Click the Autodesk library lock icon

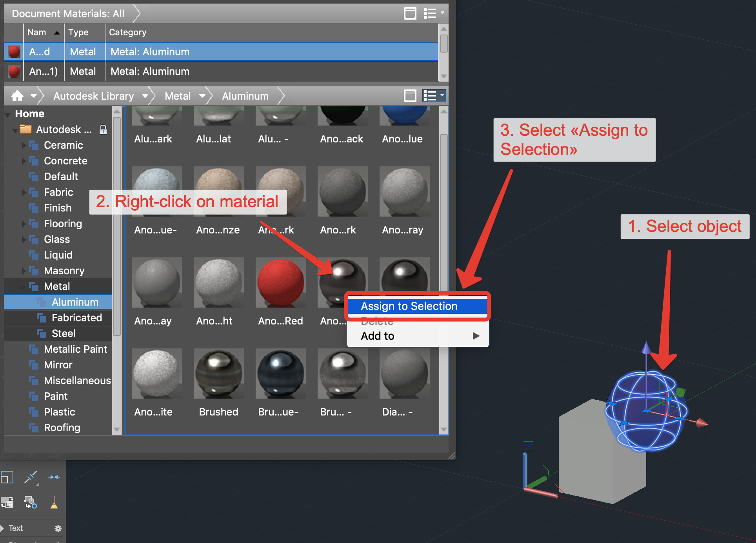[103, 129]
